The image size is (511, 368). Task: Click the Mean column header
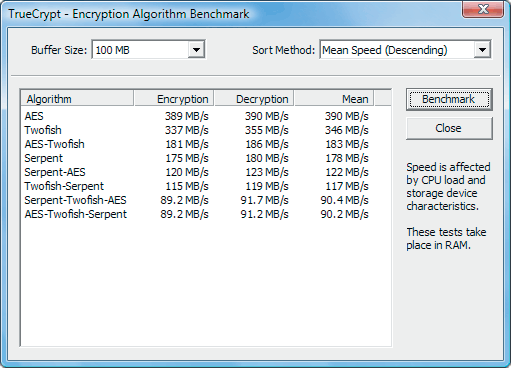(334, 99)
